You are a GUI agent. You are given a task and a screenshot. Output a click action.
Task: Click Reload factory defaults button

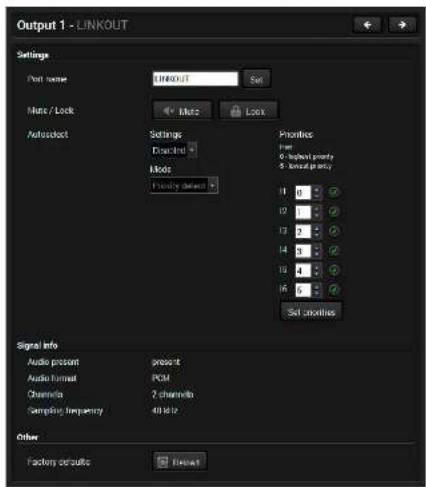(180, 462)
